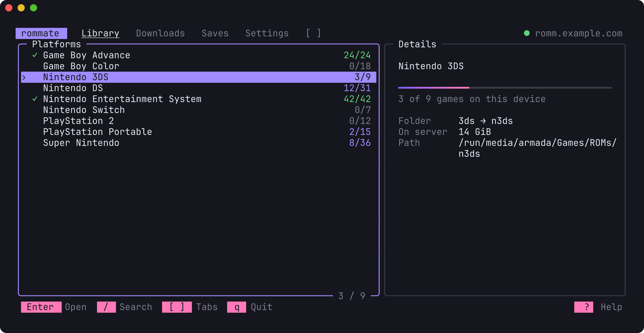Open the Settings tab

[x=267, y=33]
